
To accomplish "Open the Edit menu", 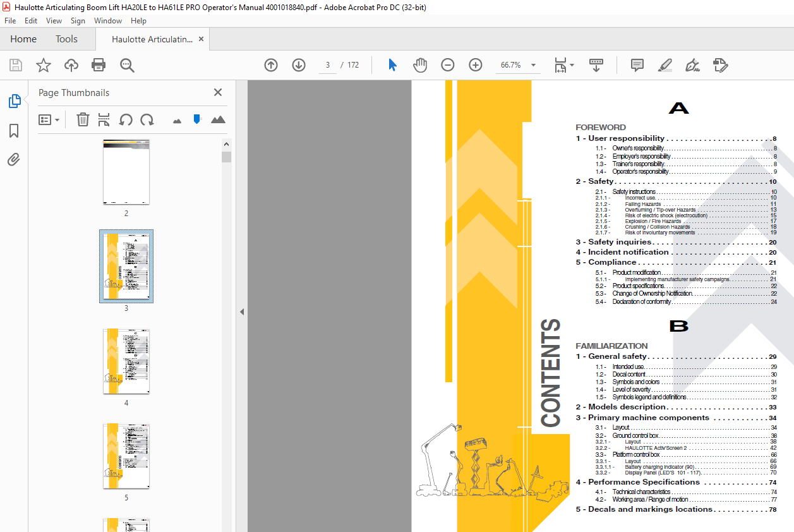I will pos(31,21).
